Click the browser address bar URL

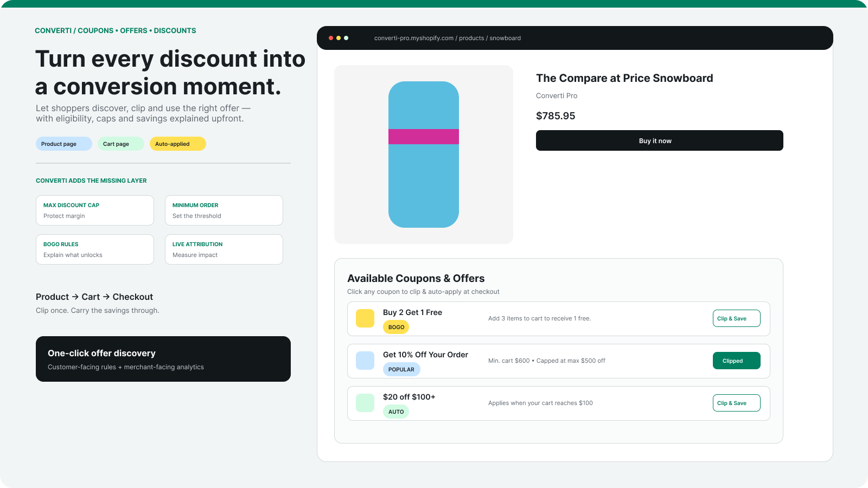click(448, 38)
